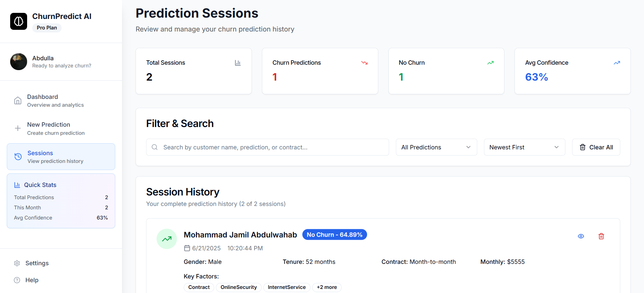Click the search magnifier icon

click(155, 147)
